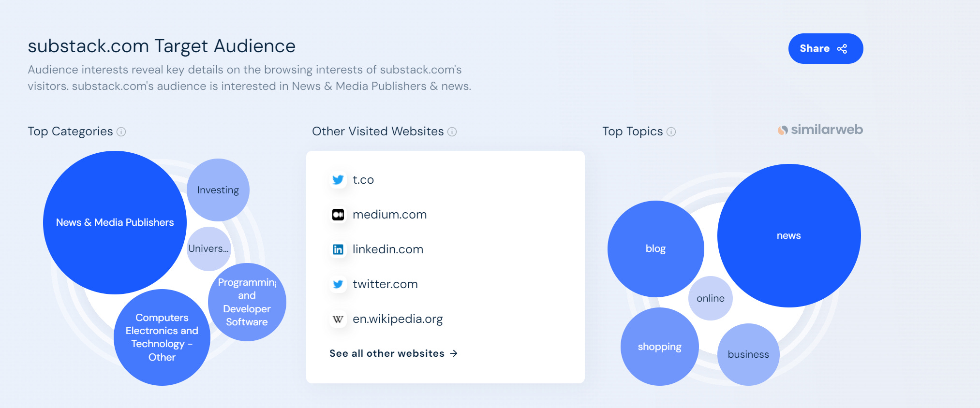980x408 pixels.
Task: Click the shopping topic bubble
Action: pyautogui.click(x=659, y=346)
